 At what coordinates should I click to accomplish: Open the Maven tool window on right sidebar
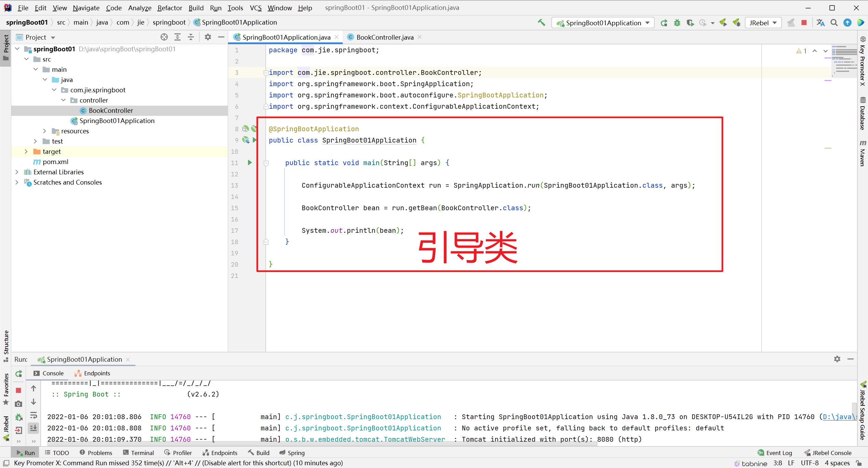tap(863, 156)
